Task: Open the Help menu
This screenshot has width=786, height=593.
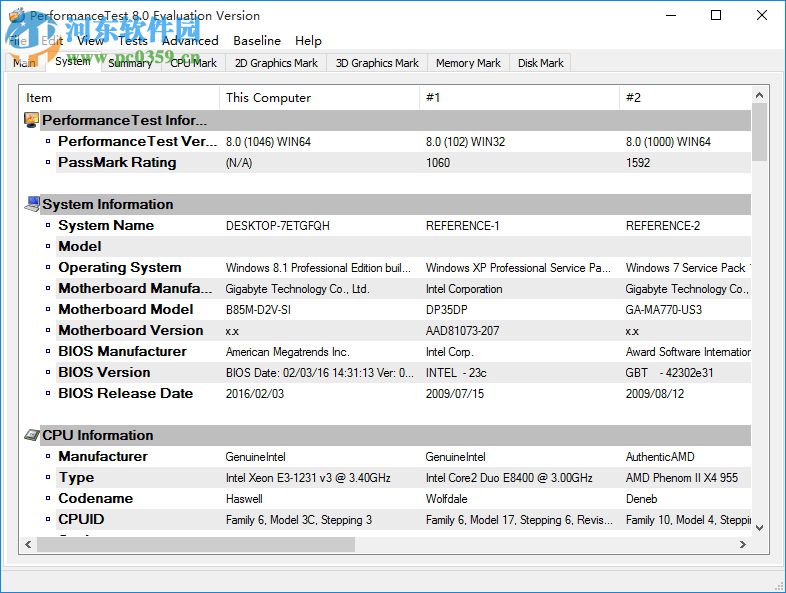Action: point(308,41)
